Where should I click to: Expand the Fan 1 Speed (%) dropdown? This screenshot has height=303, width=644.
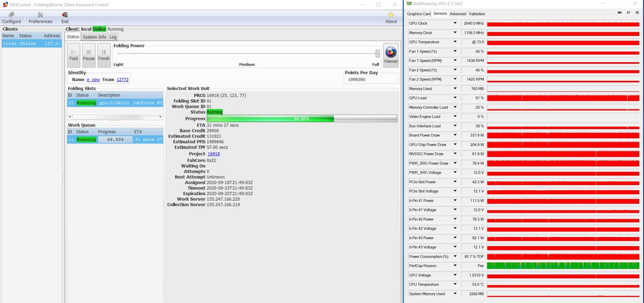pyautogui.click(x=455, y=51)
